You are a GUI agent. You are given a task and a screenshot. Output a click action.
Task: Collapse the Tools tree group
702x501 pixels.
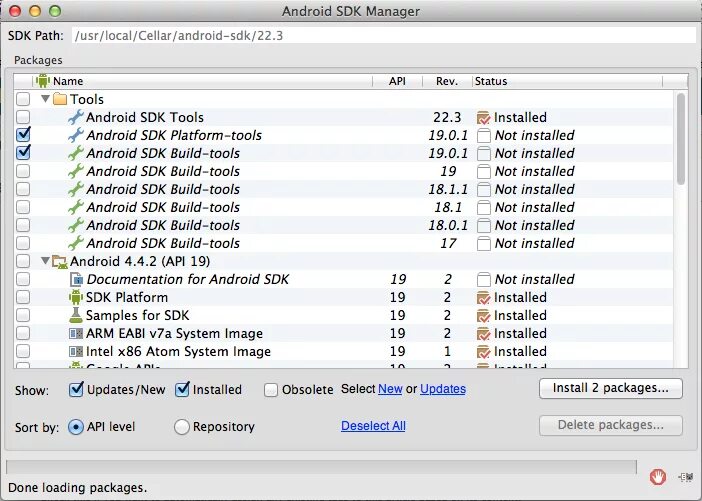click(45, 99)
